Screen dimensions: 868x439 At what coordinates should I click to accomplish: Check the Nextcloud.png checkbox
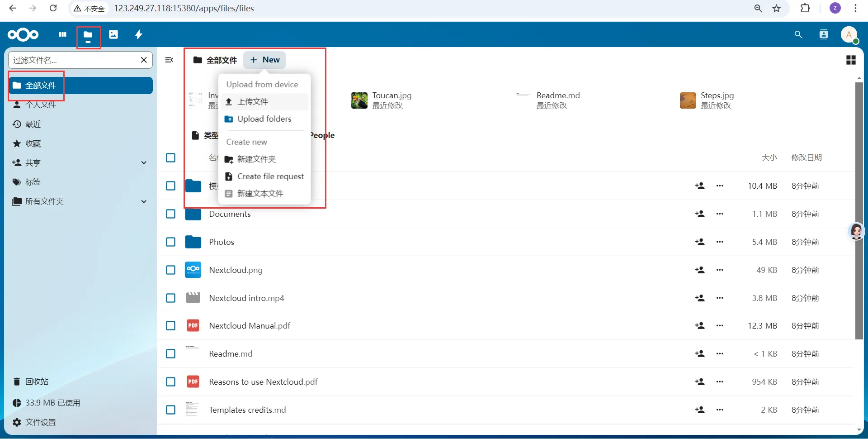171,270
